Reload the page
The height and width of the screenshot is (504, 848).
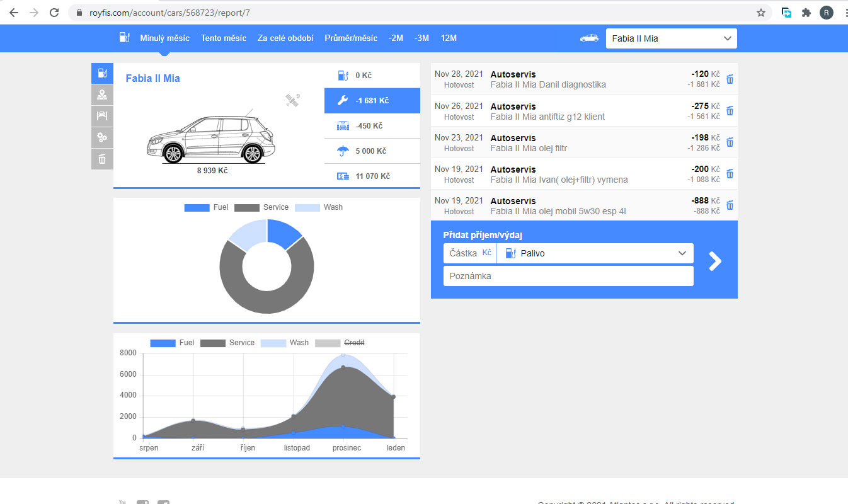pos(54,13)
